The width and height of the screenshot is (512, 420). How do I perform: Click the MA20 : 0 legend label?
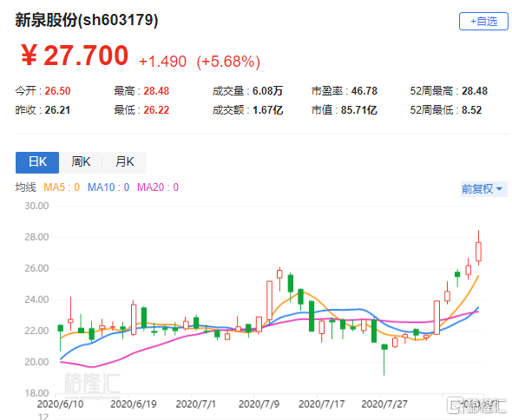(x=158, y=187)
